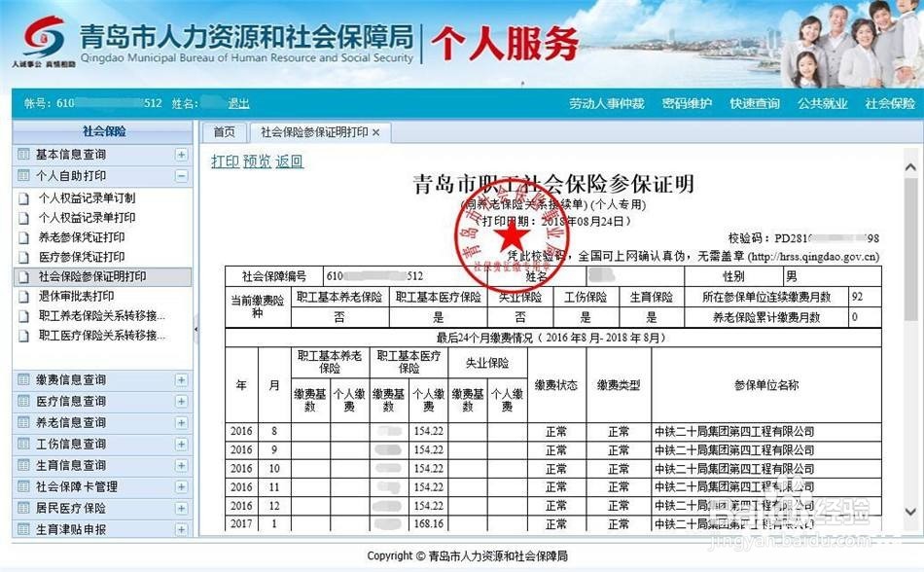Click the 个人服务 header title

pyautogui.click(x=505, y=44)
